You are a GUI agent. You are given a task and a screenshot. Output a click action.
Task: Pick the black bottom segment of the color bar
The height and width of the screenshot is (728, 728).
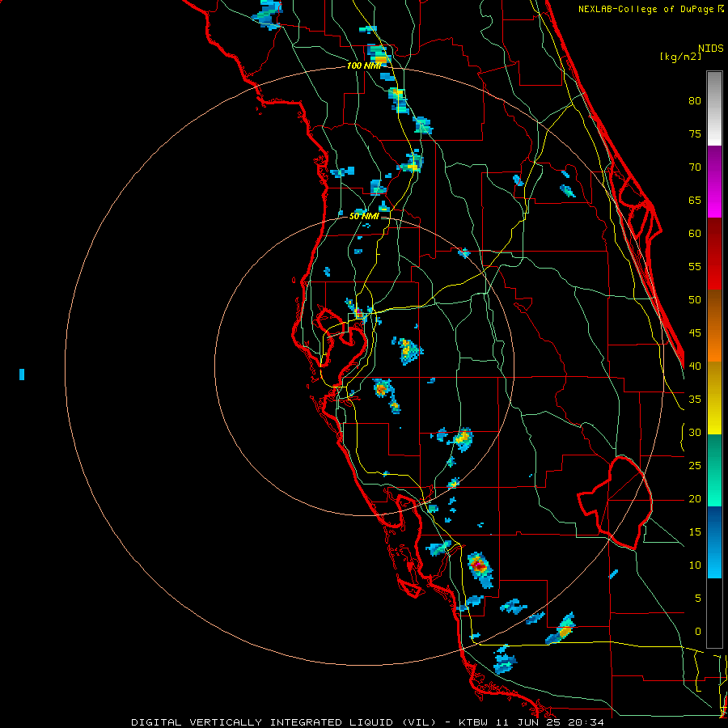[714, 613]
